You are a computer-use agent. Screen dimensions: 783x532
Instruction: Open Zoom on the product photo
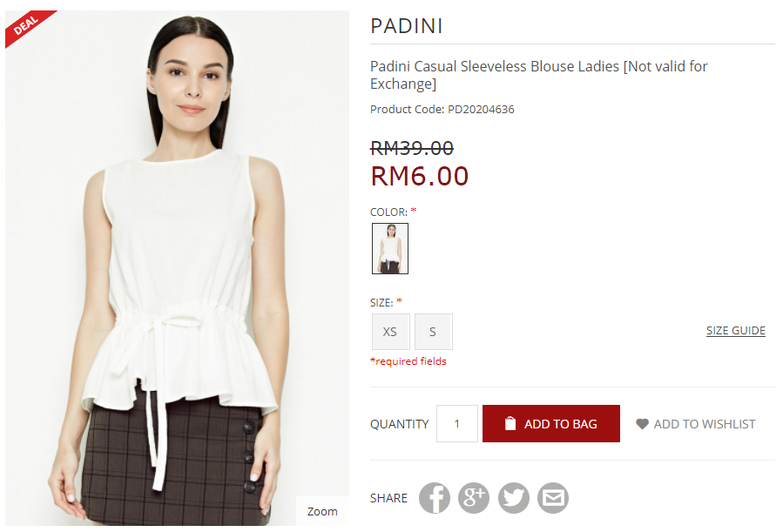click(x=322, y=511)
